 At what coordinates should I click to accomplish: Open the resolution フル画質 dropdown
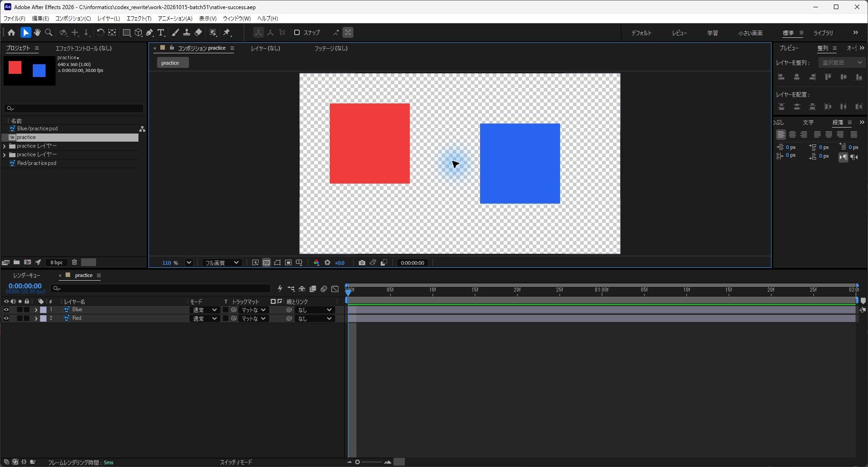222,263
